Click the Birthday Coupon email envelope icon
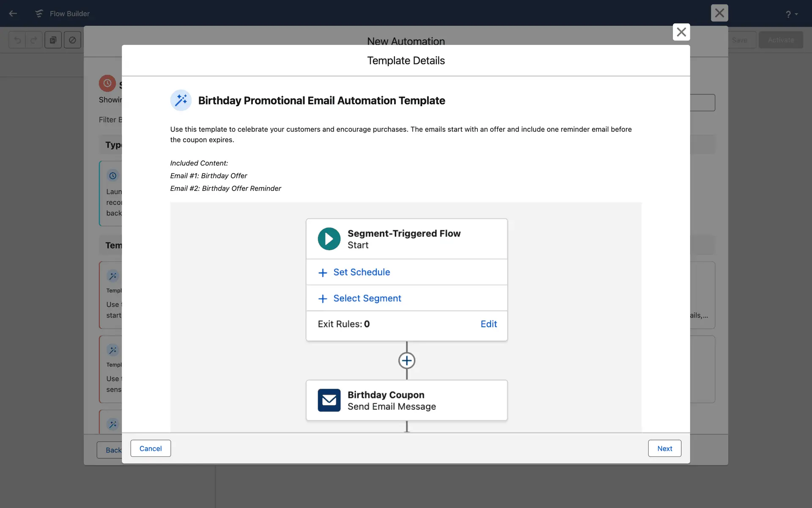812x508 pixels. 329,400
